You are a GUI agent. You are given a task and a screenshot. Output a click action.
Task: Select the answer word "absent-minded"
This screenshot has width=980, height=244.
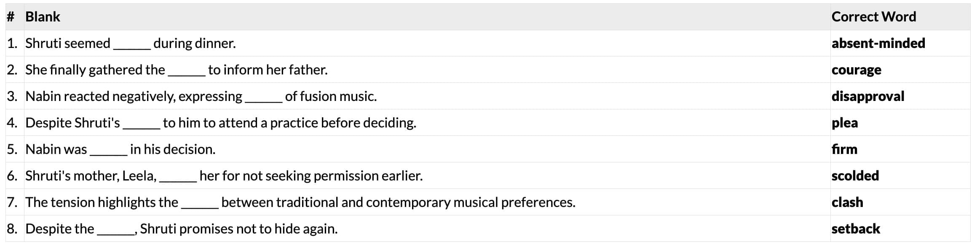pyautogui.click(x=878, y=43)
